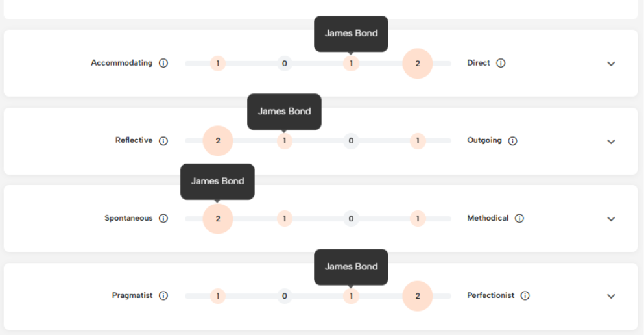Select the large 2 bubble near Spontaneous
Viewport: 644px width, 335px height.
(x=218, y=219)
